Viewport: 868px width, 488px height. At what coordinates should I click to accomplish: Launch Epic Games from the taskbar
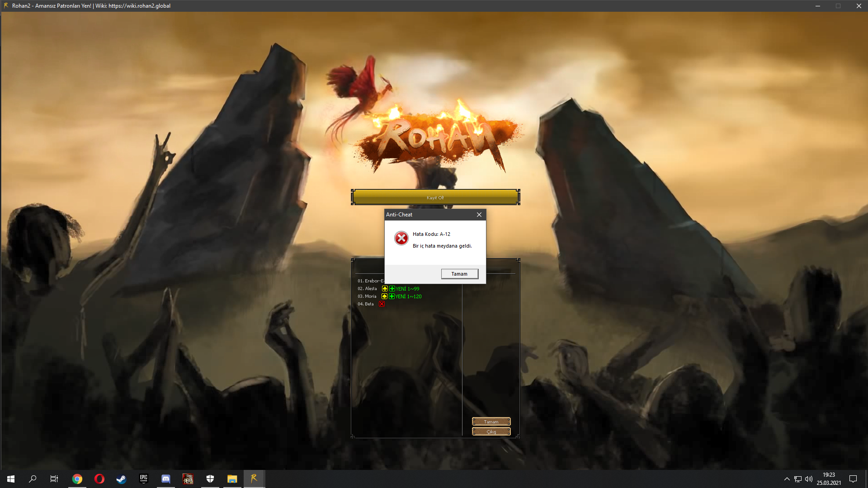[x=144, y=479]
